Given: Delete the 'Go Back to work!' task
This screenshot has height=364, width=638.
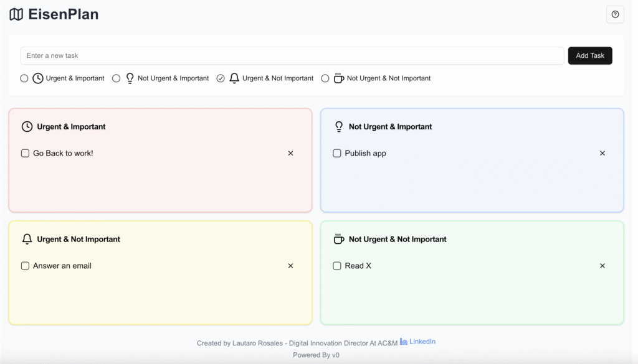Looking at the screenshot, I should coord(290,153).
